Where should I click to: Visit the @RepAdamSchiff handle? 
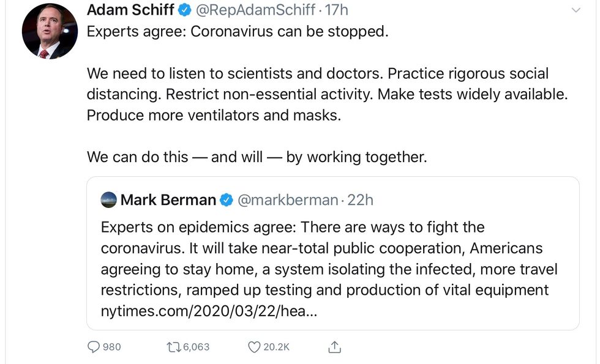(x=256, y=10)
